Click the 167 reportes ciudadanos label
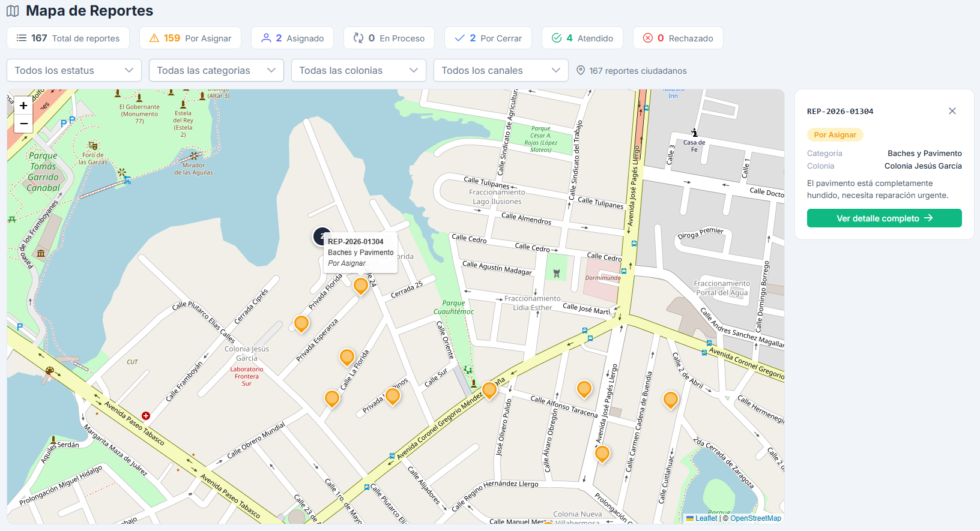This screenshot has height=531, width=980. pos(638,70)
